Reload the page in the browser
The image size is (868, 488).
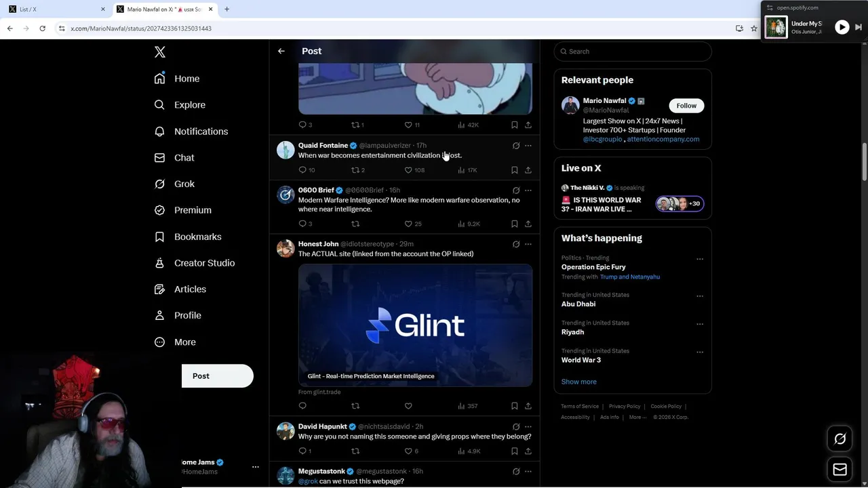tap(42, 28)
